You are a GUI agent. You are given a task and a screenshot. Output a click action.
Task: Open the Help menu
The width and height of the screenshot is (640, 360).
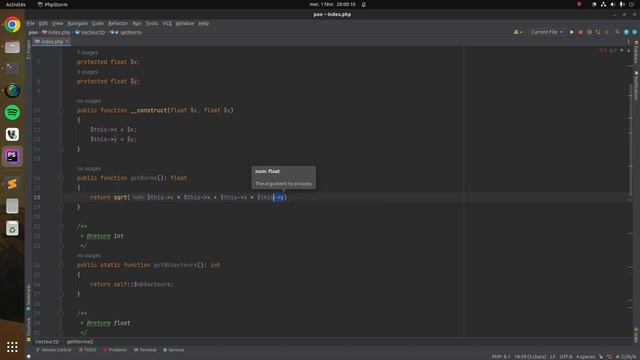[204, 23]
